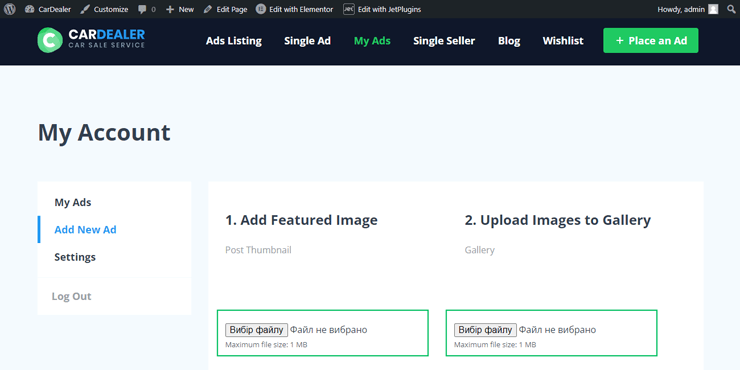Select My Ads in the account sidebar

73,202
